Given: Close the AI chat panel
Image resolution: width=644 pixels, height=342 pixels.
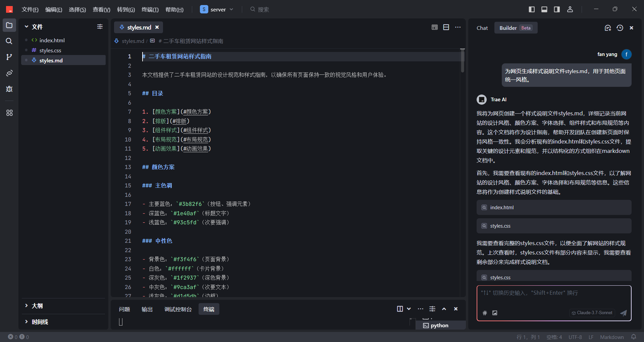Looking at the screenshot, I should [x=632, y=28].
